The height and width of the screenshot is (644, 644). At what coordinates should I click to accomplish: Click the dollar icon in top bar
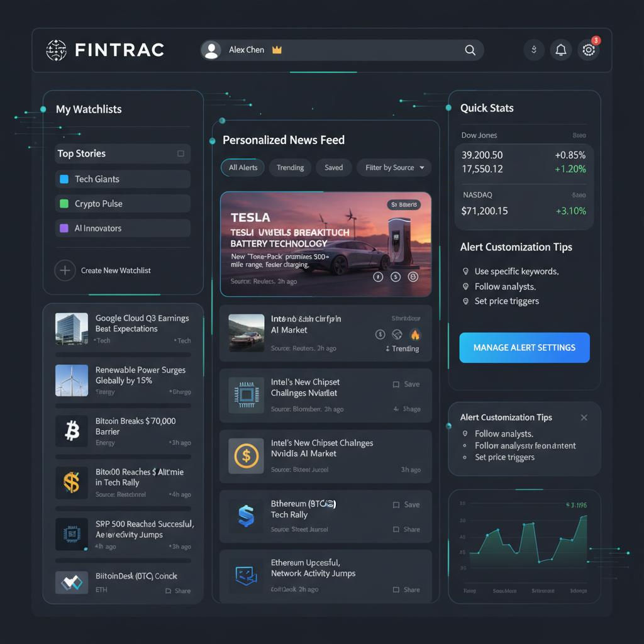(534, 50)
